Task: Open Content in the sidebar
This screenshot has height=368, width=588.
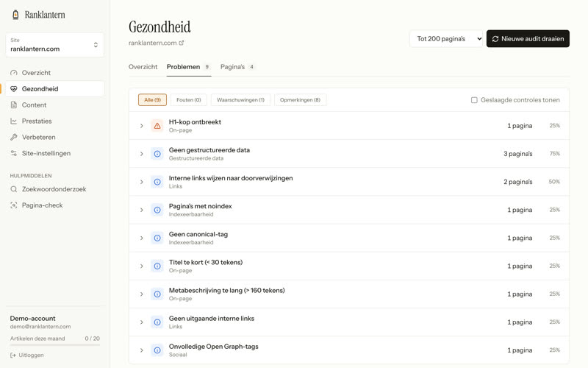Action: pyautogui.click(x=54, y=105)
